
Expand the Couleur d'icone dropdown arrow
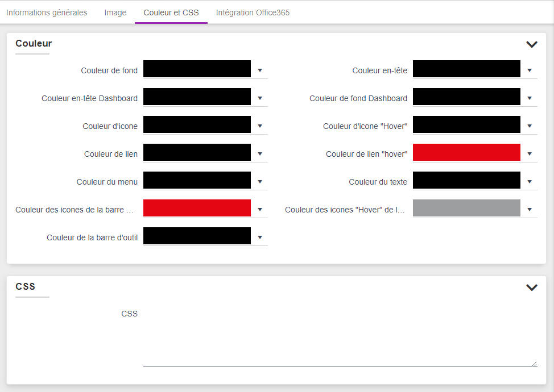click(x=260, y=126)
